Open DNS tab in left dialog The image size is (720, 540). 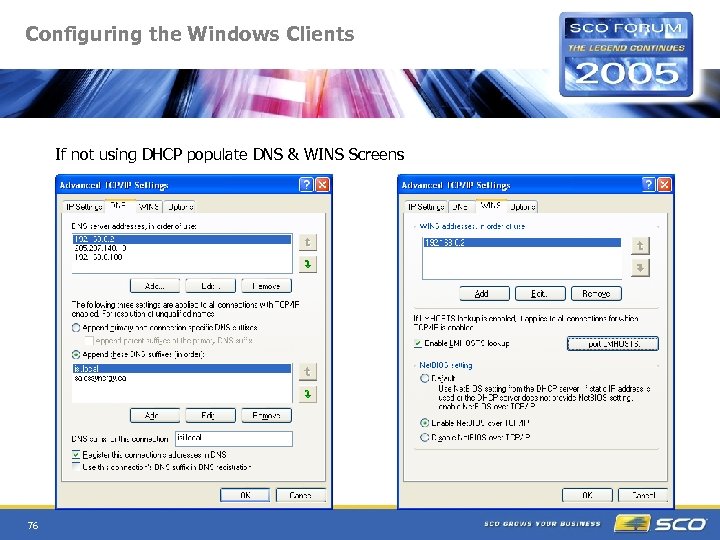click(x=120, y=206)
